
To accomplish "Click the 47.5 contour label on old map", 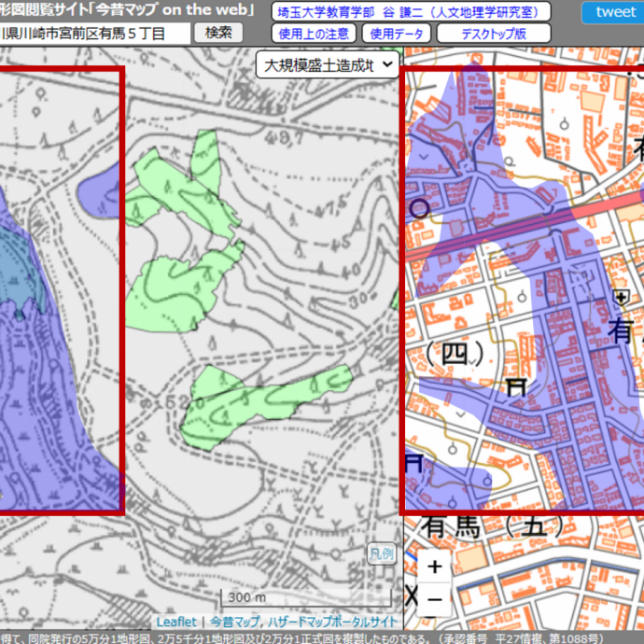I will tap(332, 206).
